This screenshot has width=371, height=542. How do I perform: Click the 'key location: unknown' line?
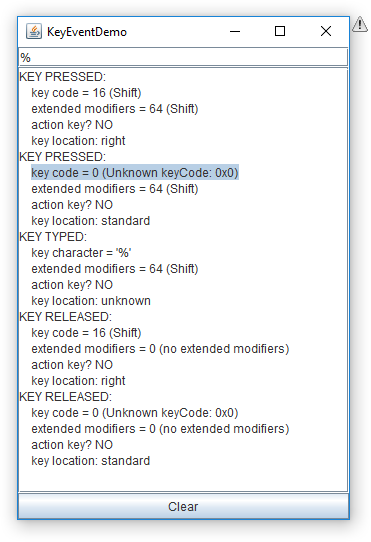pos(91,301)
